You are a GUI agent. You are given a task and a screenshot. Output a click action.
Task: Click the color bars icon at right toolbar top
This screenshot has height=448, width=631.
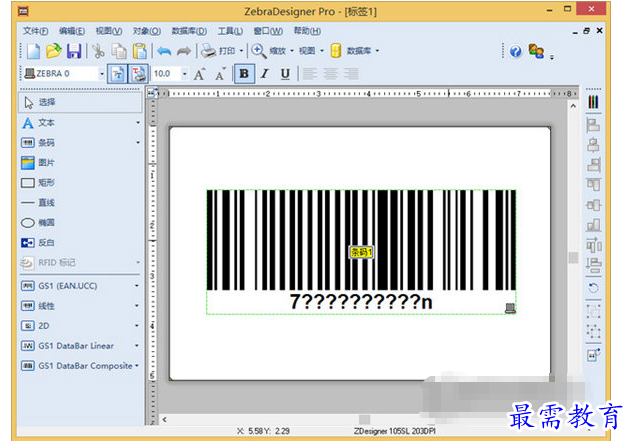pos(593,102)
